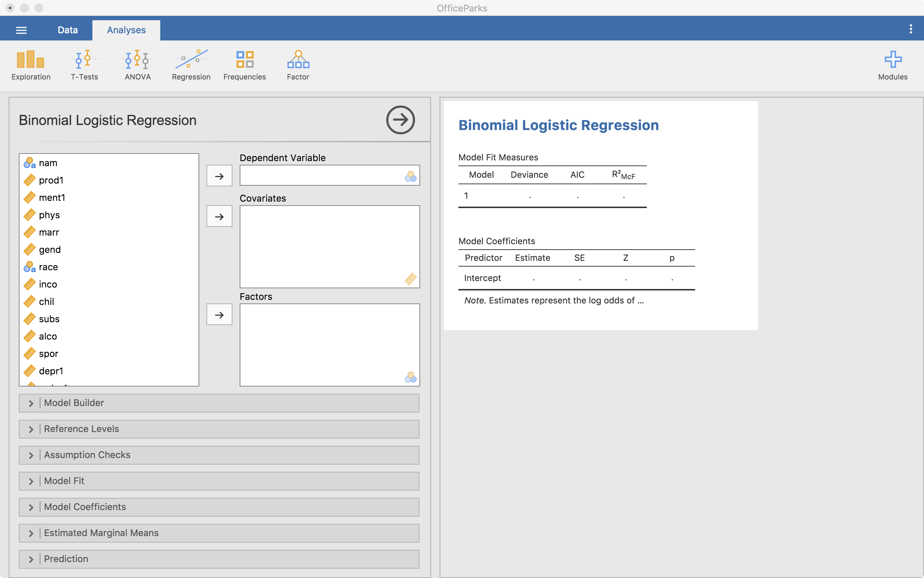Click the Covariates drop box
This screenshot has height=578, width=924.
coord(330,247)
